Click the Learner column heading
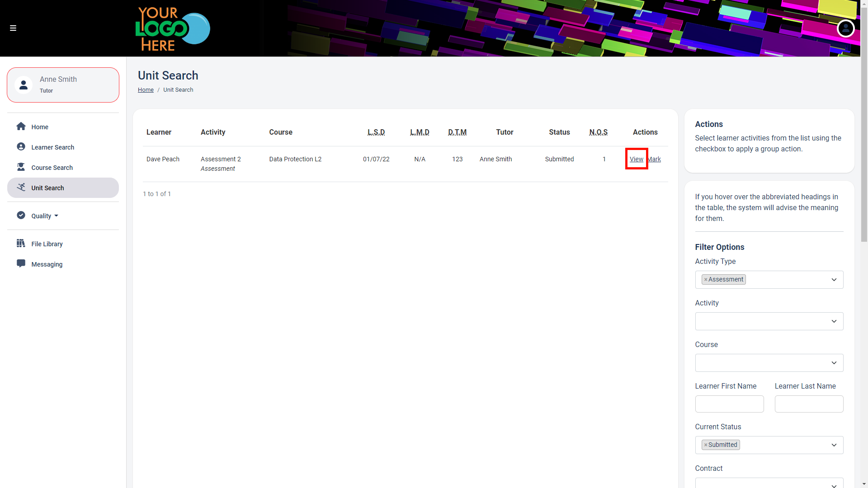Viewport: 868px width, 488px height. pyautogui.click(x=159, y=132)
